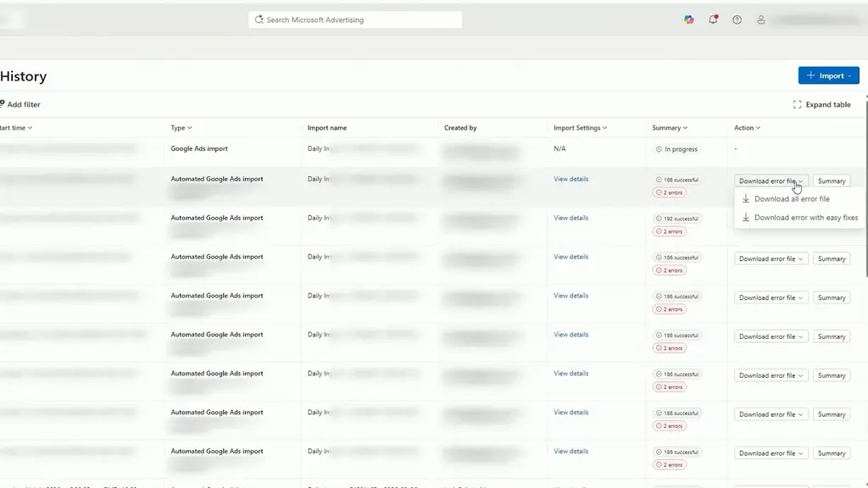Viewport: 868px width, 488px height.
Task: Click the 192 successful status badge
Action: tap(677, 219)
